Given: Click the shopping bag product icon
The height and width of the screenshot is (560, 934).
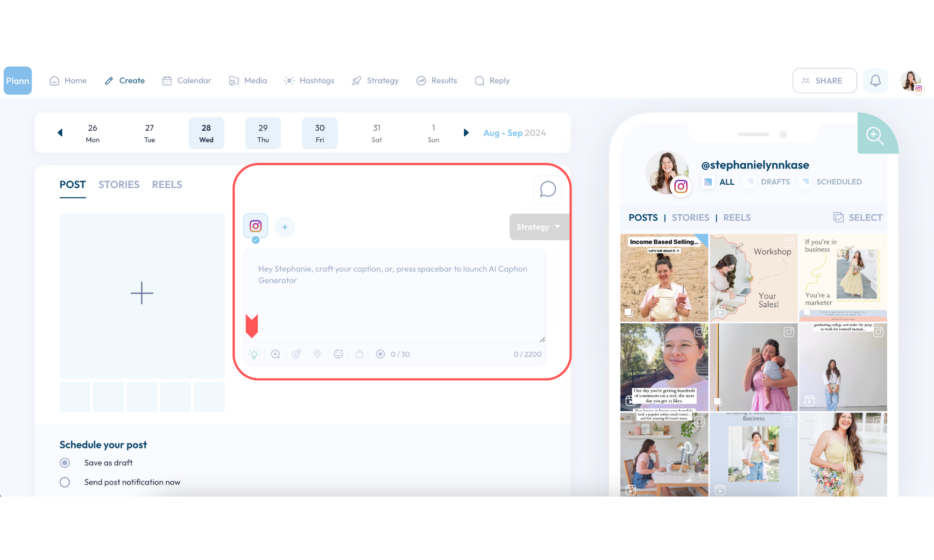Looking at the screenshot, I should (x=359, y=354).
